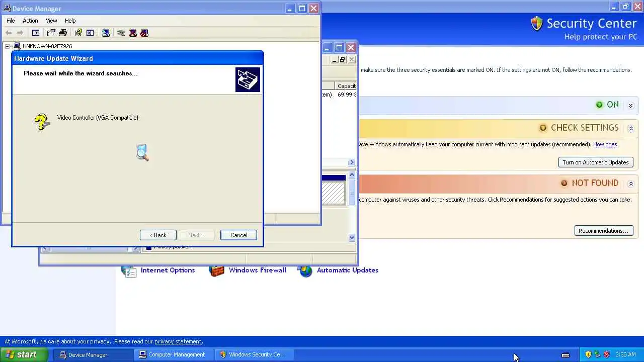Screen dimensions: 644x362
Task: Open the Start menu
Action: tap(24, 354)
